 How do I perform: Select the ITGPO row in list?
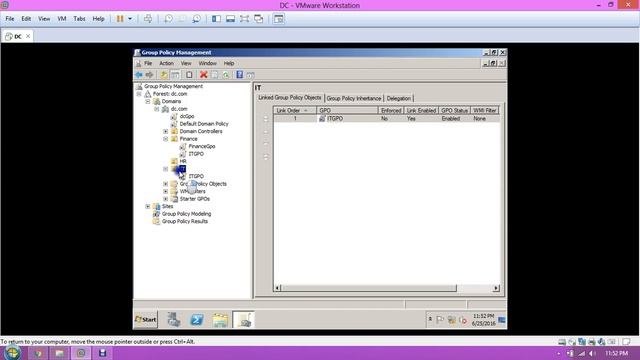(x=386, y=118)
